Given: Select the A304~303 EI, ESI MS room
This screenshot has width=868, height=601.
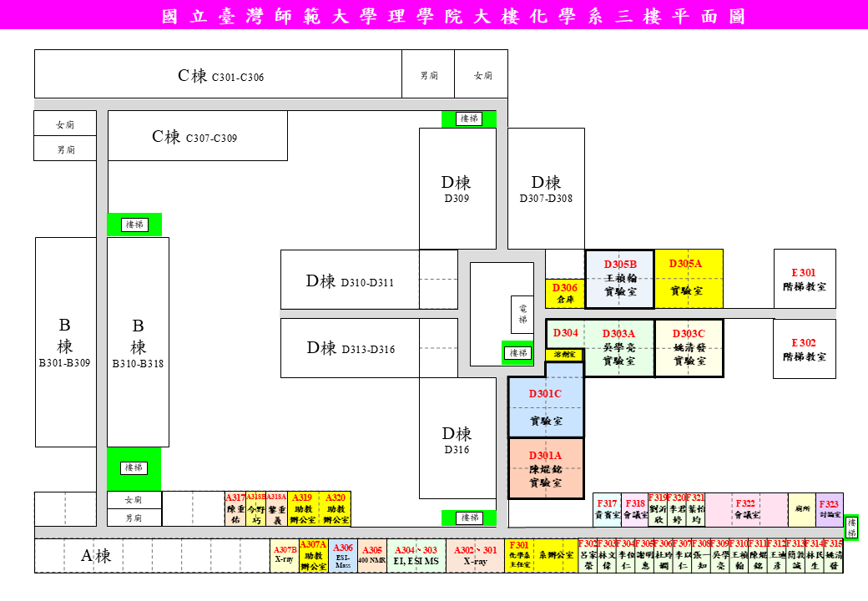Looking at the screenshot, I should 416,556.
